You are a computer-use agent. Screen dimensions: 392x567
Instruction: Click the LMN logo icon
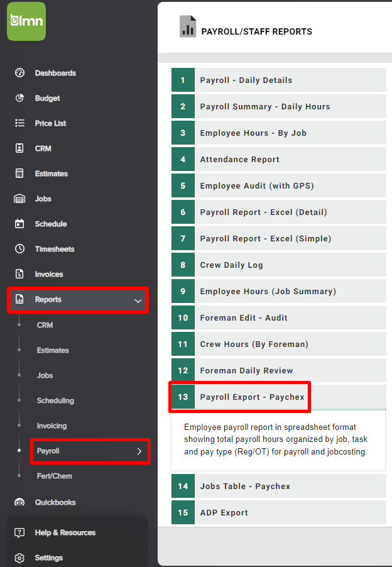tap(26, 21)
